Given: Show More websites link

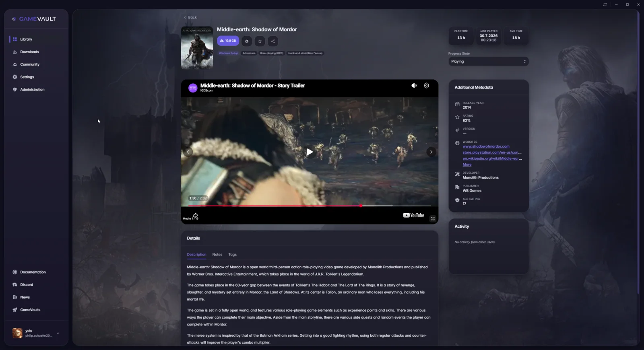Looking at the screenshot, I should [x=467, y=165].
